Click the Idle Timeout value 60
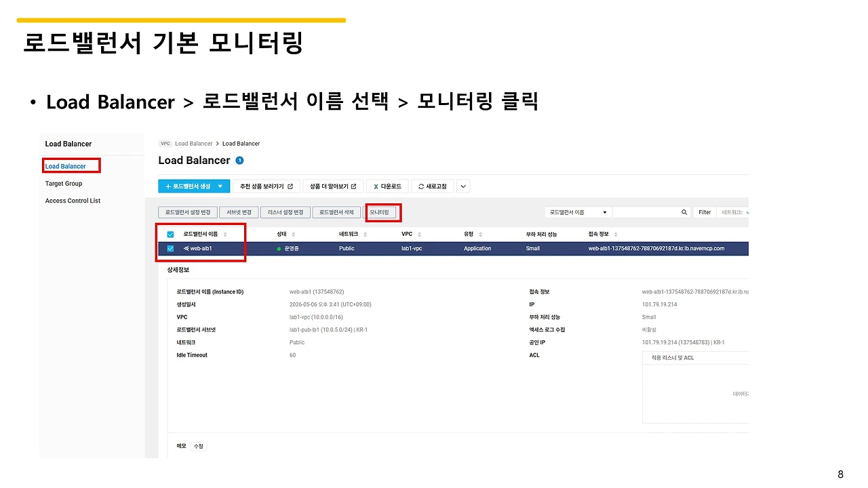868x488 pixels. [x=292, y=355]
